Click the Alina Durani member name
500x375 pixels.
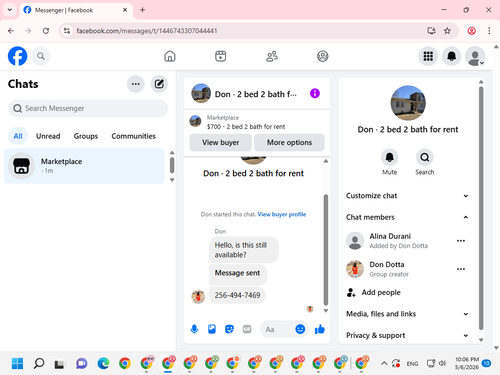click(x=390, y=236)
